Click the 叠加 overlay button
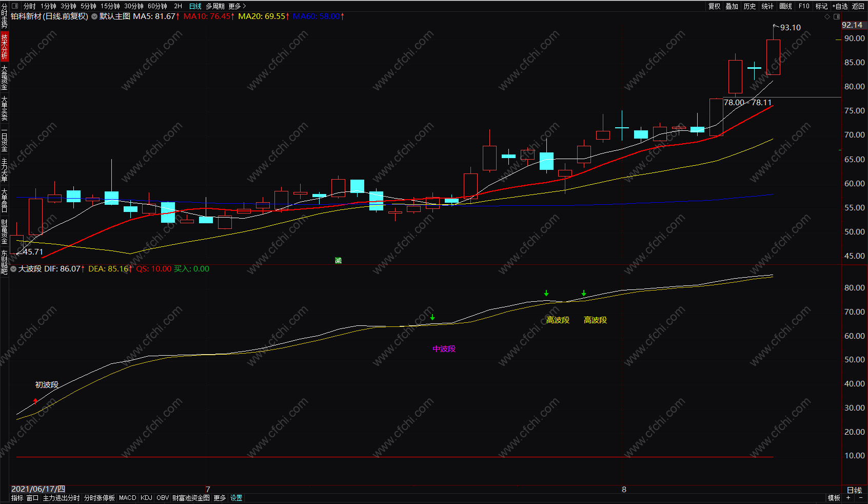 pos(732,6)
